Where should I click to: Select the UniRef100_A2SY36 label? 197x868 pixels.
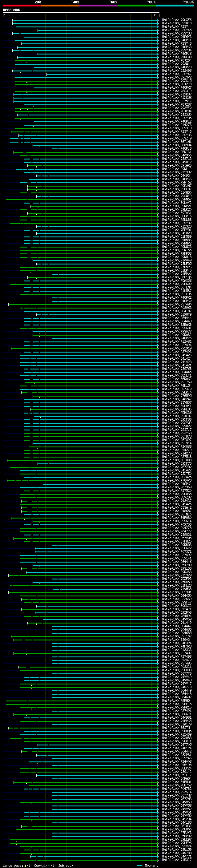pyautogui.click(x=177, y=135)
